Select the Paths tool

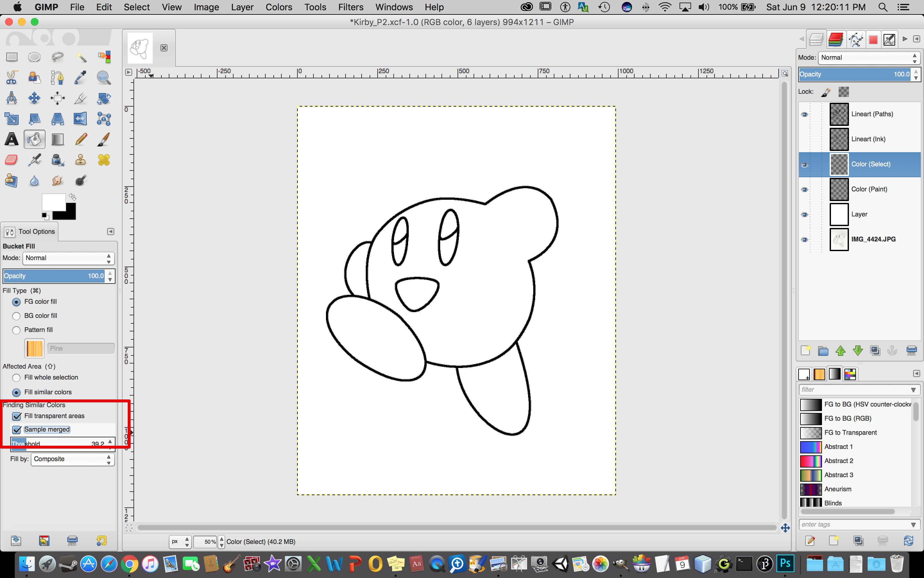point(58,78)
